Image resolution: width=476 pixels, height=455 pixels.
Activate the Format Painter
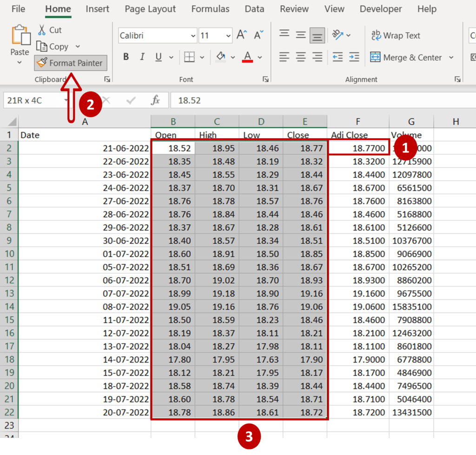(x=70, y=63)
